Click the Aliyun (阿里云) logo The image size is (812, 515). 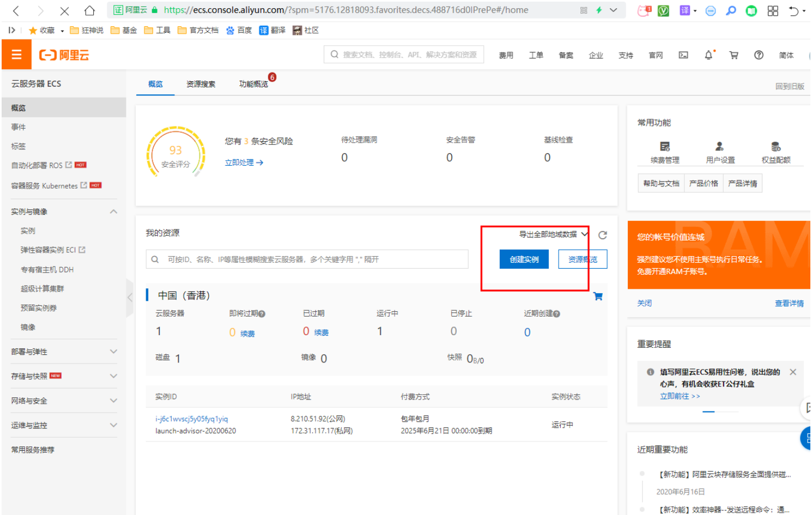pyautogui.click(x=64, y=55)
